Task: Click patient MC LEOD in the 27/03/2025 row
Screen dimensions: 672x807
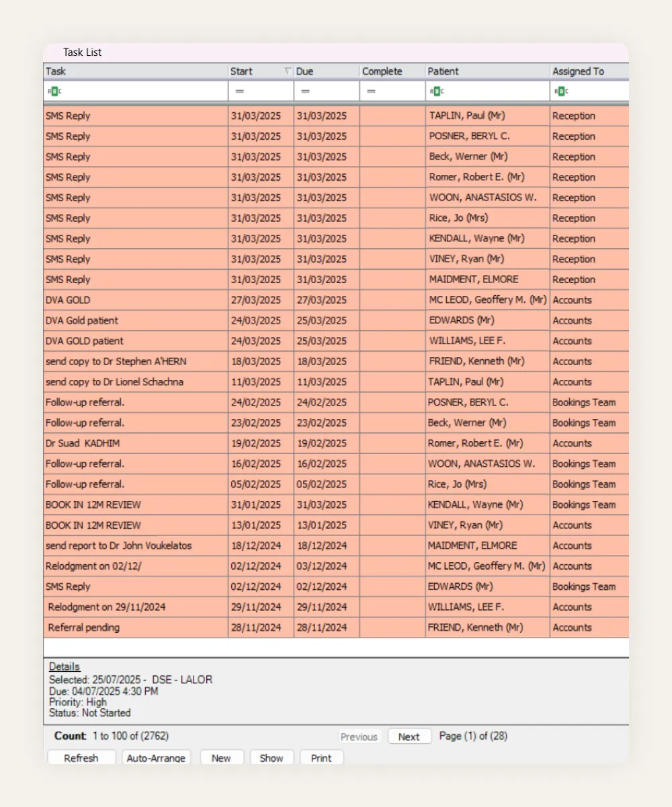Action: pos(488,300)
